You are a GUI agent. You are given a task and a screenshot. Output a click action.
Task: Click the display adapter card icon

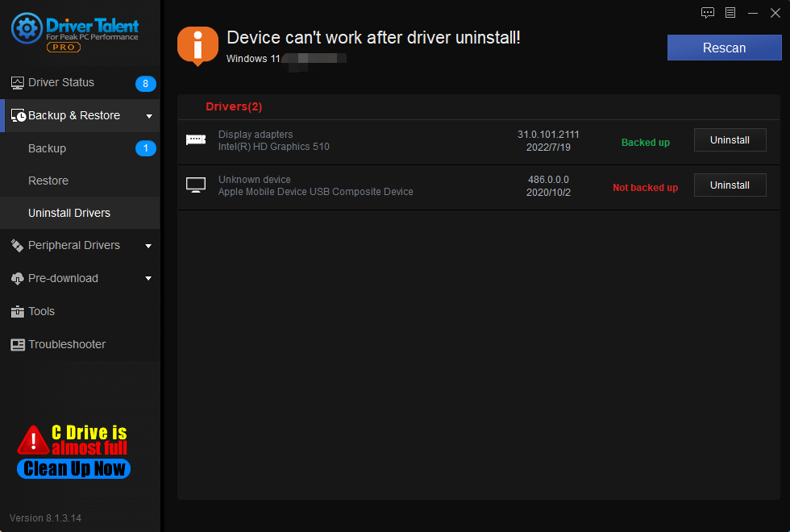(196, 139)
